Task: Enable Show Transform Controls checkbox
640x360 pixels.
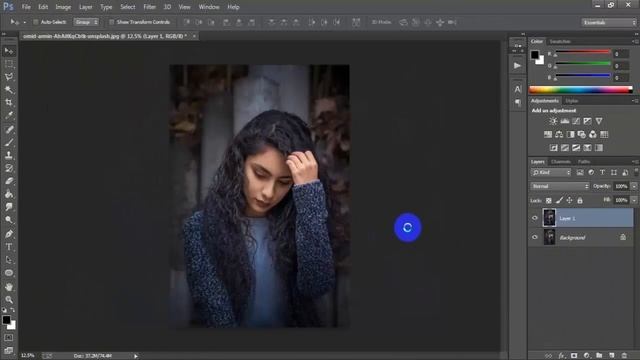Action: (111, 22)
